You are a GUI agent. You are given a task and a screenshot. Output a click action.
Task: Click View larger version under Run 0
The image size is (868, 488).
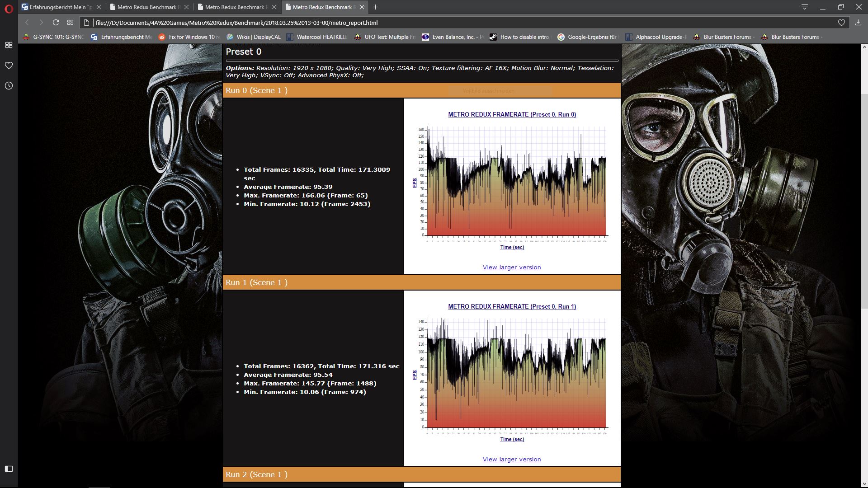pyautogui.click(x=512, y=267)
